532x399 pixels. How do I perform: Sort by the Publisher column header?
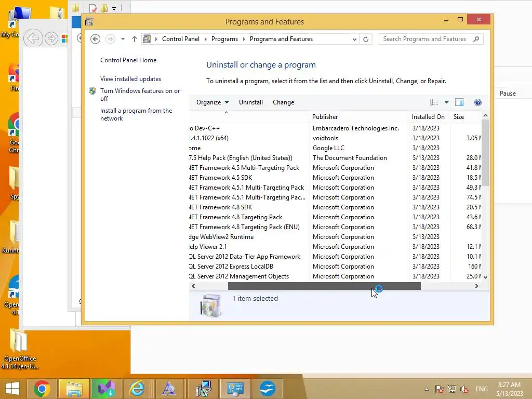359,117
